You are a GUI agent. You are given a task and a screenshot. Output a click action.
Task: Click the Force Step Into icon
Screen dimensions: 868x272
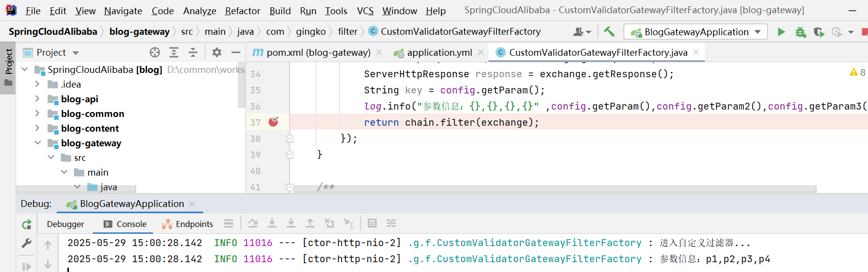tap(291, 224)
